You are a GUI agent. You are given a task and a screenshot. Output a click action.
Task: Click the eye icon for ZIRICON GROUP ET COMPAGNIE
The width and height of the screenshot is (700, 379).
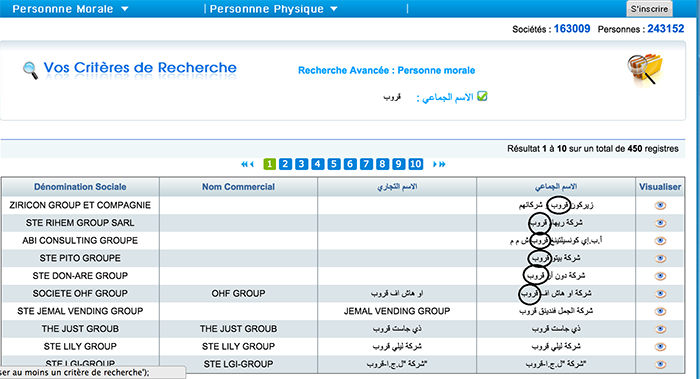click(660, 205)
